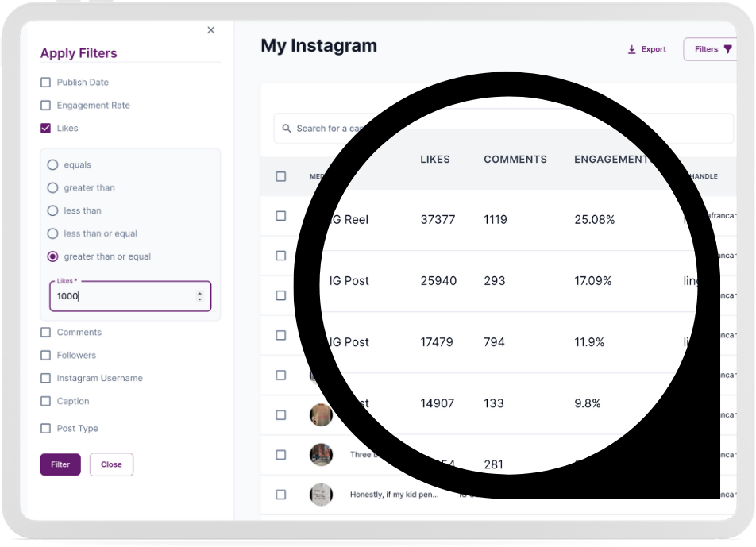Choose the 'greater than' radio option
Screen dimensions: 756x547
point(53,188)
